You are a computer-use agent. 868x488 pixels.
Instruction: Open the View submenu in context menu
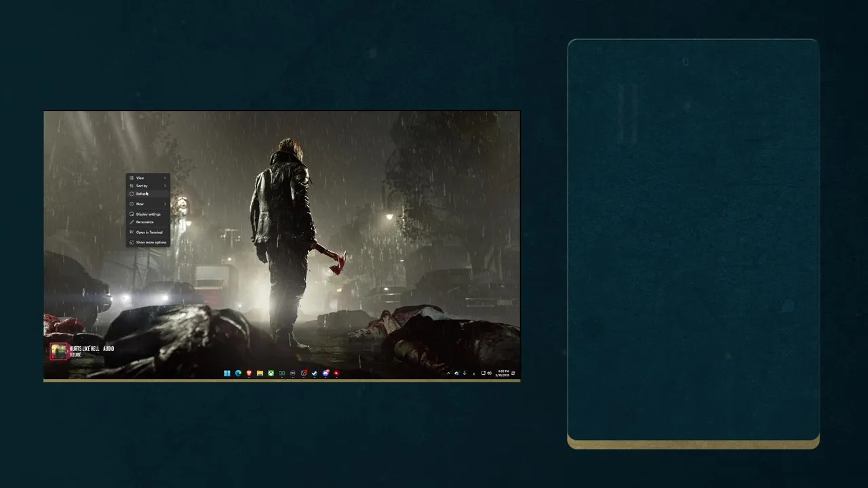(148, 178)
